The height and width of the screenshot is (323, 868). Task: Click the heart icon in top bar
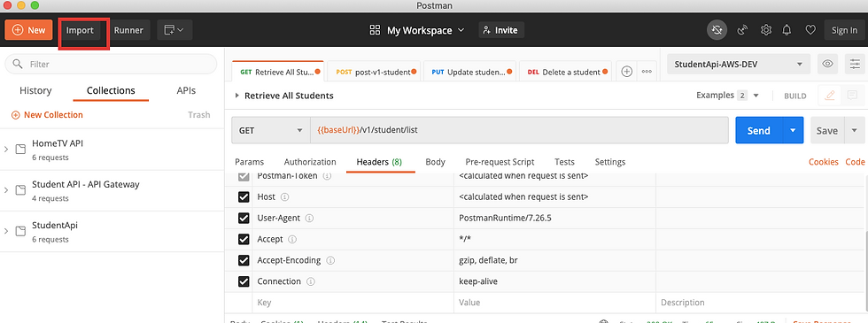coord(810,30)
